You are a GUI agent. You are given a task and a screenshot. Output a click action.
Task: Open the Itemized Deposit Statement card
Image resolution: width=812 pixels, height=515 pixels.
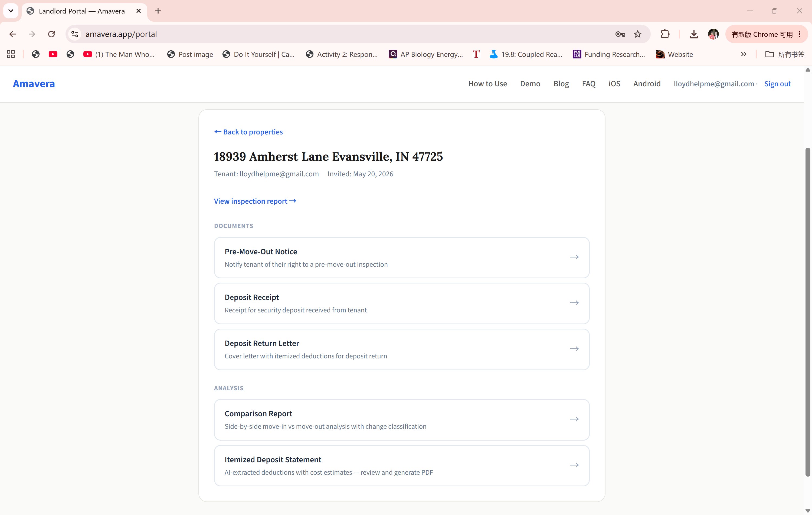point(402,466)
